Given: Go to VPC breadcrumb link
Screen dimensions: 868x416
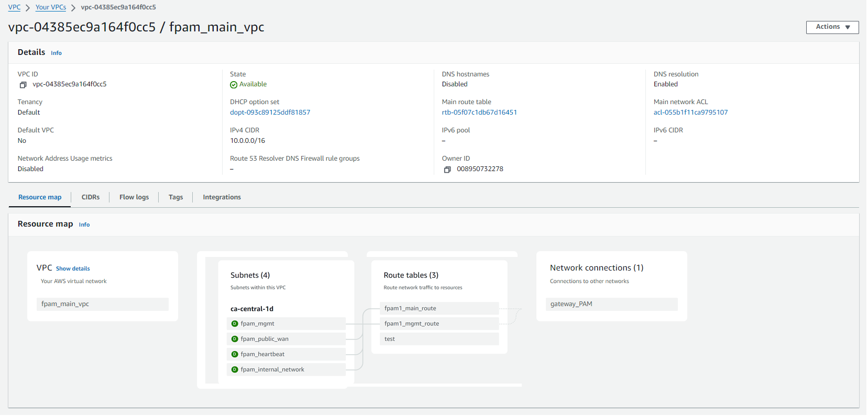Looking at the screenshot, I should [x=15, y=7].
